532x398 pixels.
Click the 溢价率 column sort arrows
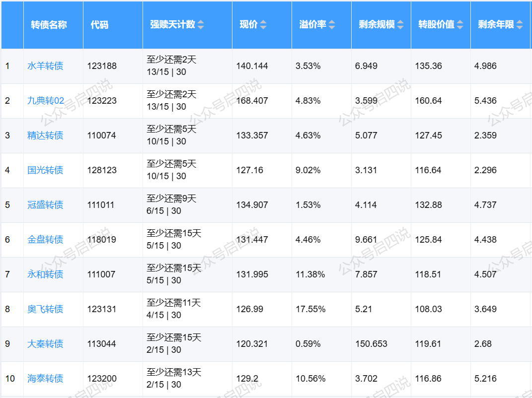coord(332,25)
